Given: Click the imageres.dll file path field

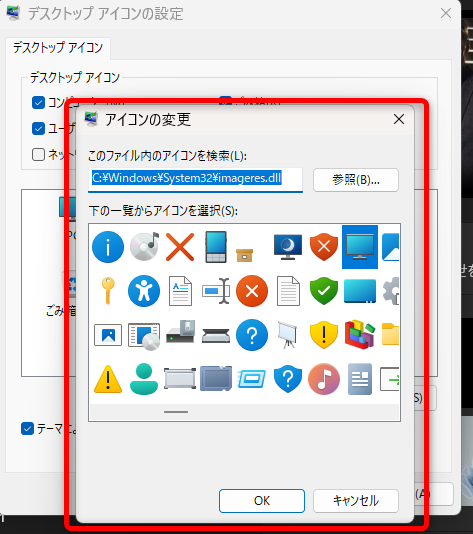Looking at the screenshot, I should point(195,179).
